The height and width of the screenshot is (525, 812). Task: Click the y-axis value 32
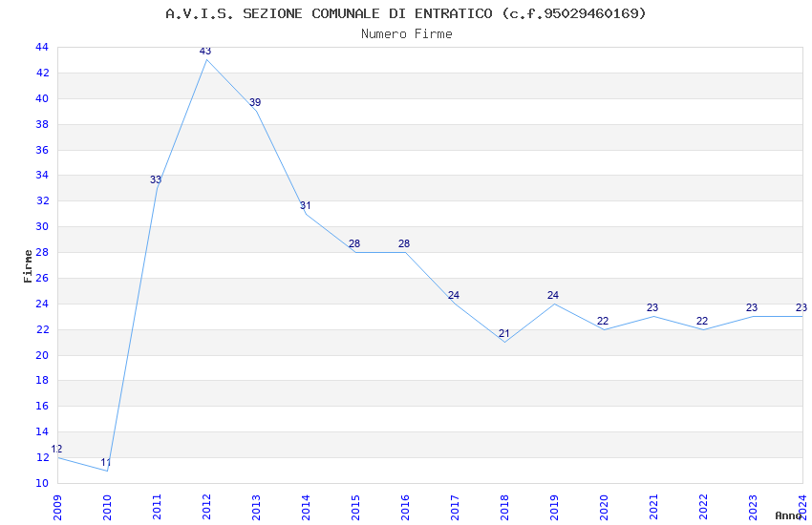(42, 200)
